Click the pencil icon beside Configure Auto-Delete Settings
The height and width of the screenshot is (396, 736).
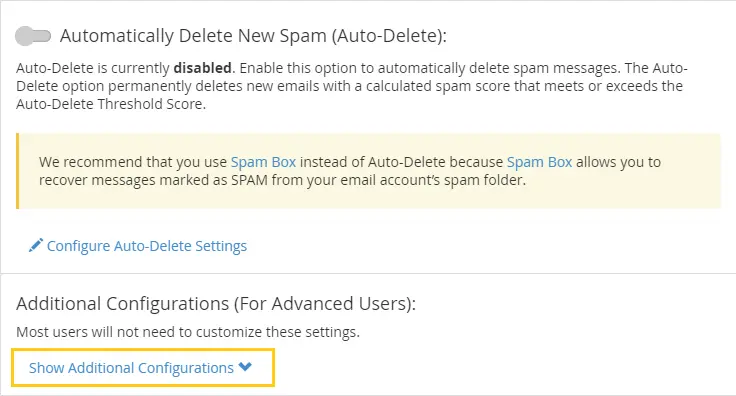(36, 245)
